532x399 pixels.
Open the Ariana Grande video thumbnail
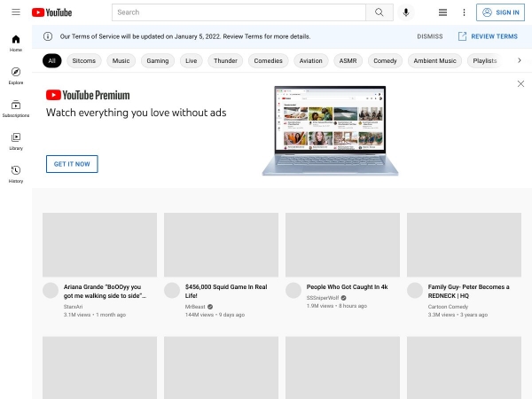pos(99,245)
